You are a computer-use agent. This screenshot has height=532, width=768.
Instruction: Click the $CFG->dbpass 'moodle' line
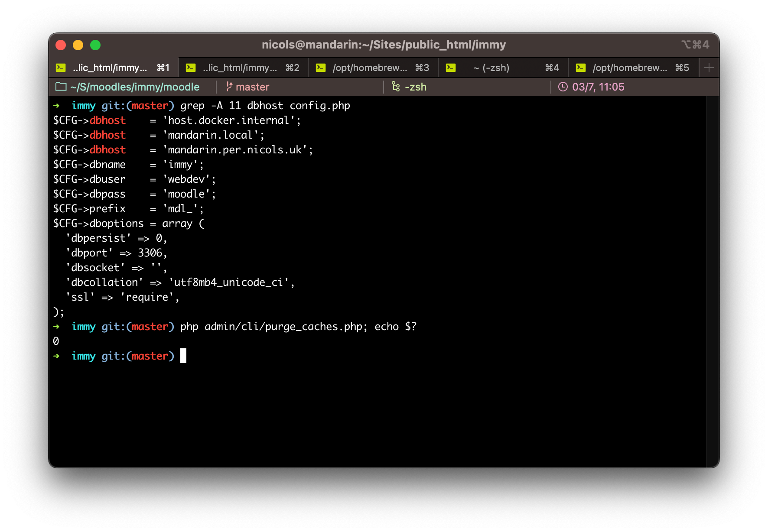[x=134, y=194]
